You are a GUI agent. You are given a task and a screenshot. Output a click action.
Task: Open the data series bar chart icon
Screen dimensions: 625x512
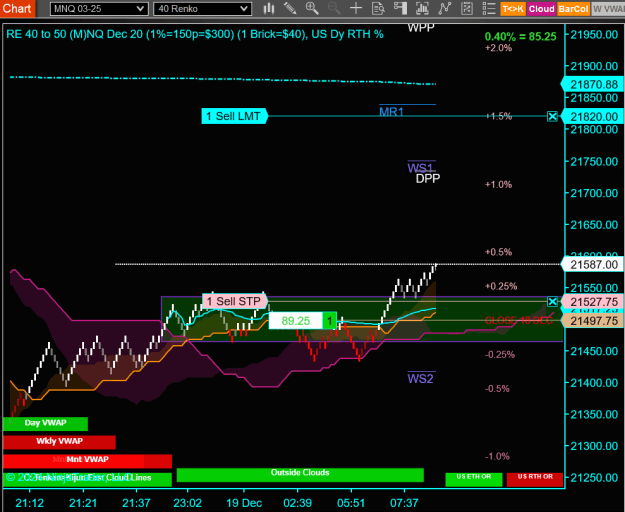(422, 8)
